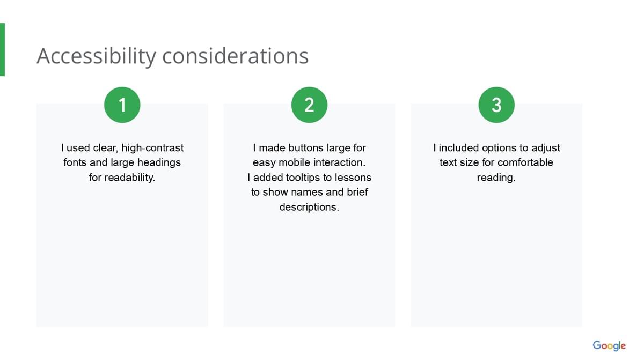This screenshot has height=362, width=644.
Task: Click the green number 1 circle
Action: 122,105
